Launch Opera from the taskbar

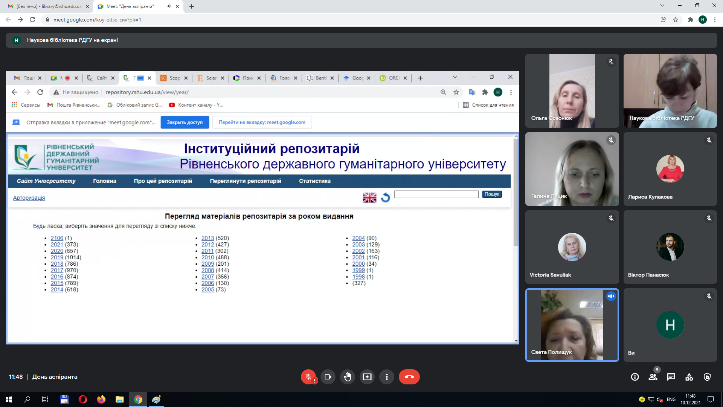click(83, 400)
